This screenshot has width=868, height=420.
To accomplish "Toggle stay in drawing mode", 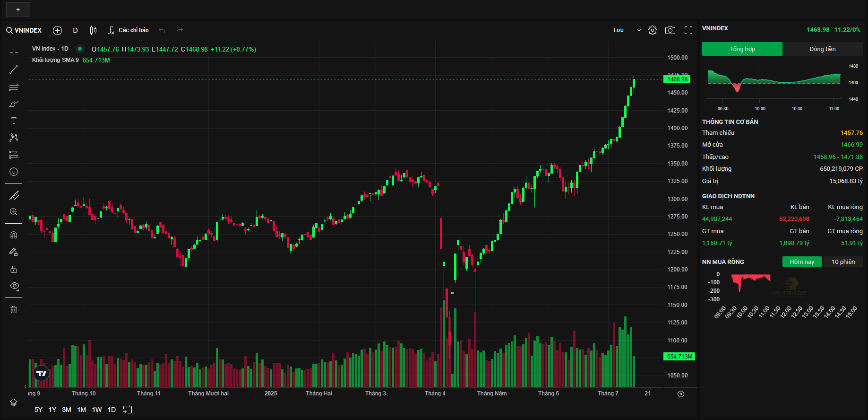I will 14,252.
